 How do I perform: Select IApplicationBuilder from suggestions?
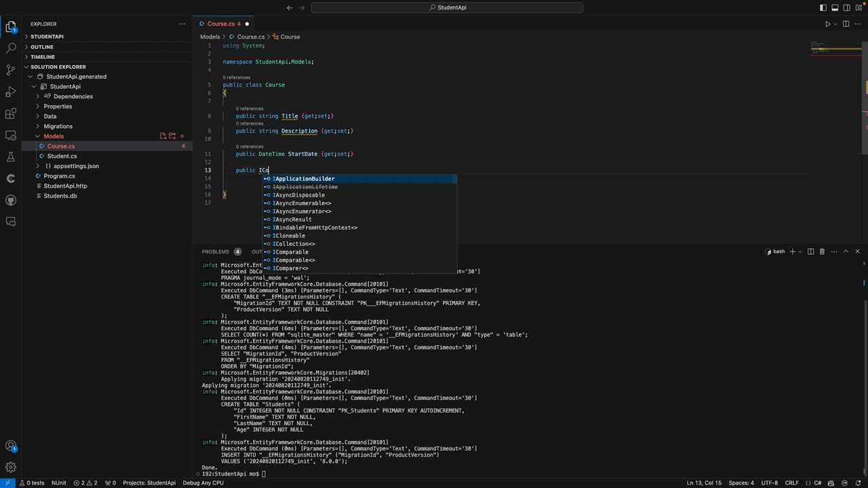tap(360, 179)
